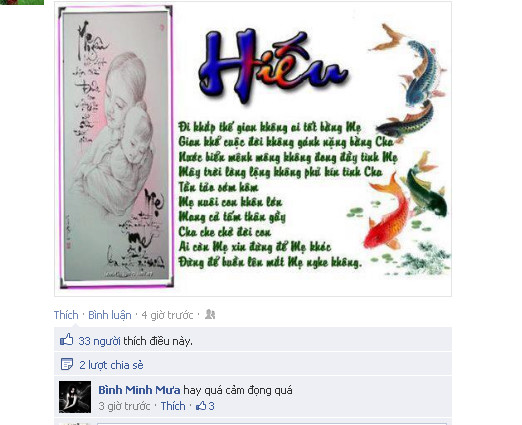
Task: Show the 33 người who liked this
Action: pyautogui.click(x=99, y=341)
